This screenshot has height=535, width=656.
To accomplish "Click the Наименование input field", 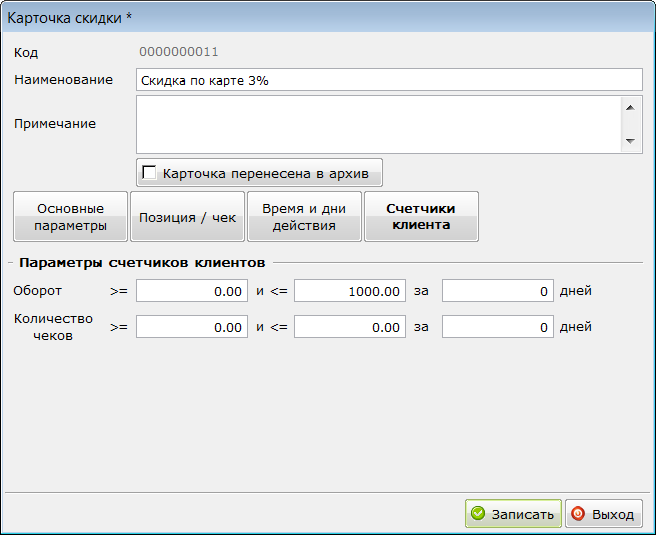I will point(389,80).
